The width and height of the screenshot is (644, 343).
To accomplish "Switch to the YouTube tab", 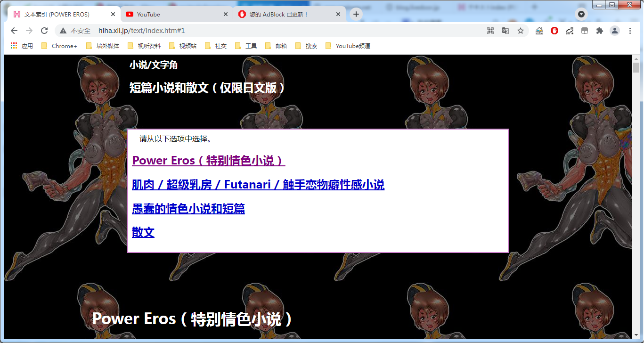I will tap(177, 15).
